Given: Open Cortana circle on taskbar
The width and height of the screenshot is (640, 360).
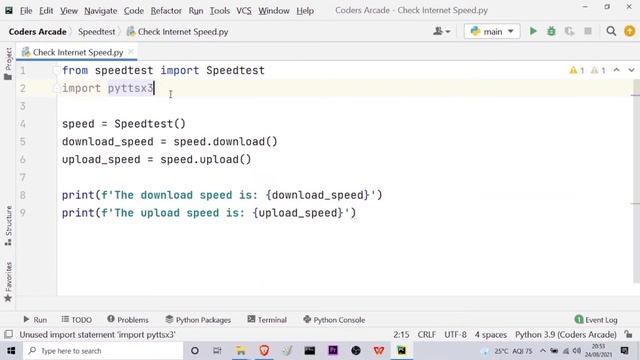Looking at the screenshot, I should point(195,351).
